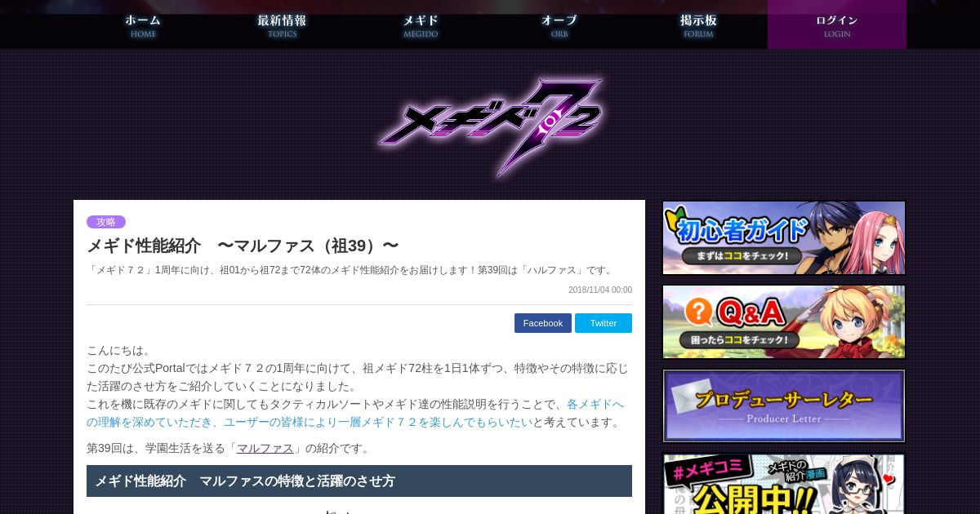This screenshot has height=514, width=980.
Task: Open the メギド MEGIDO menu item
Action: [421, 24]
